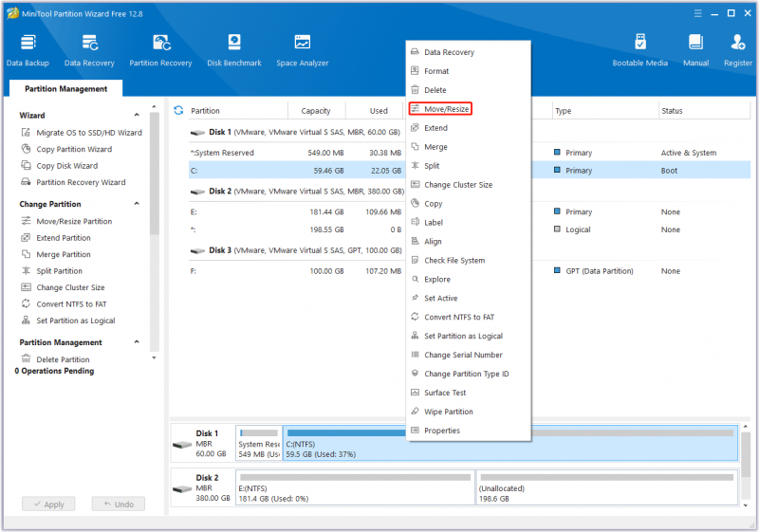This screenshot has width=759, height=532.
Task: Open the Manual icon
Action: click(x=695, y=50)
